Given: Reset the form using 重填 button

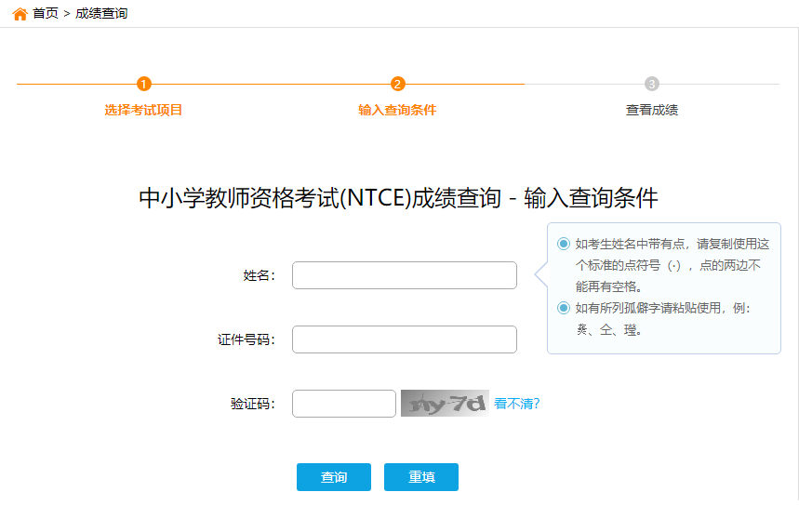Looking at the screenshot, I should click(x=421, y=477).
